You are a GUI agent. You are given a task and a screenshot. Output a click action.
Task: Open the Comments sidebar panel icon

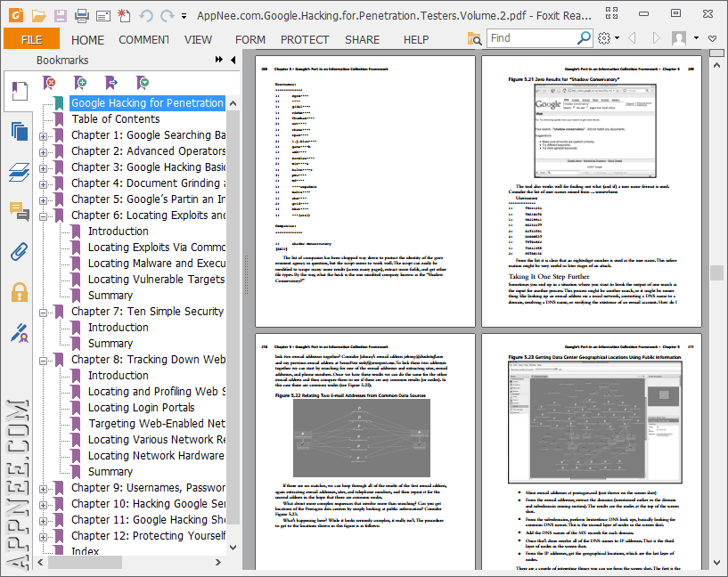click(19, 212)
